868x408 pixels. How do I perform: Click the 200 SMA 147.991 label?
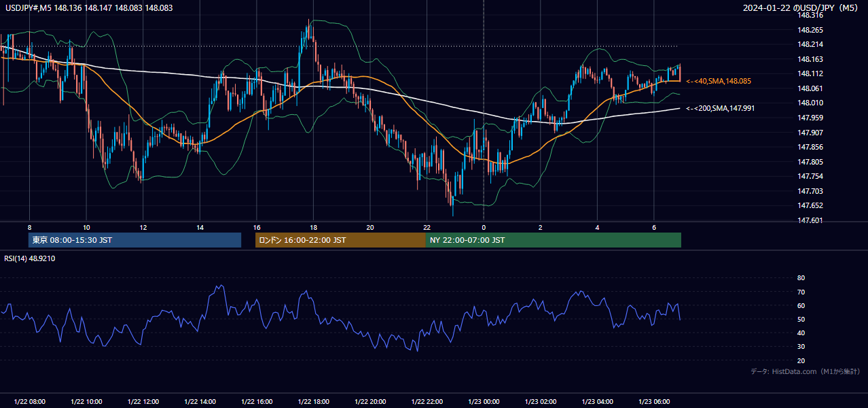pyautogui.click(x=720, y=108)
